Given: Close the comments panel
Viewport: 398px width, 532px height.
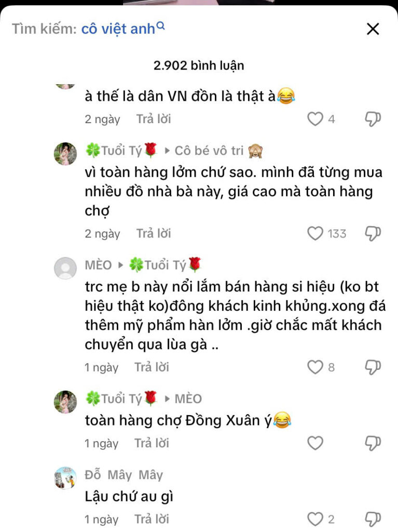Looking at the screenshot, I should coord(373,29).
